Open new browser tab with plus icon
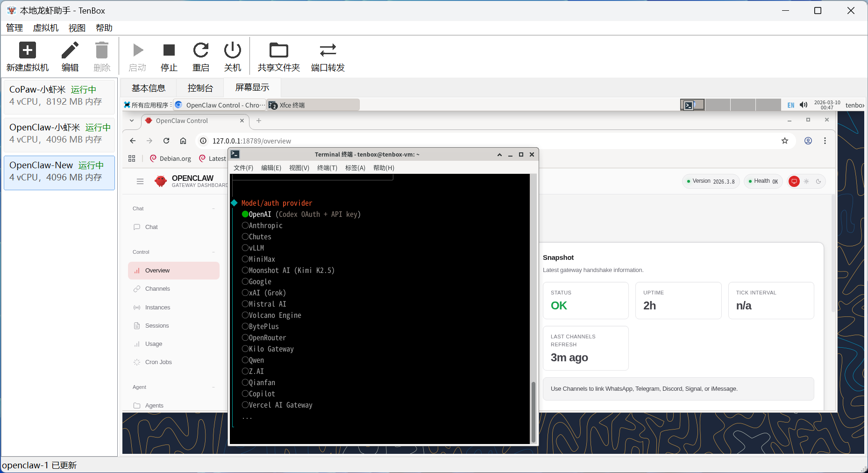The height and width of the screenshot is (473, 868). [x=259, y=121]
